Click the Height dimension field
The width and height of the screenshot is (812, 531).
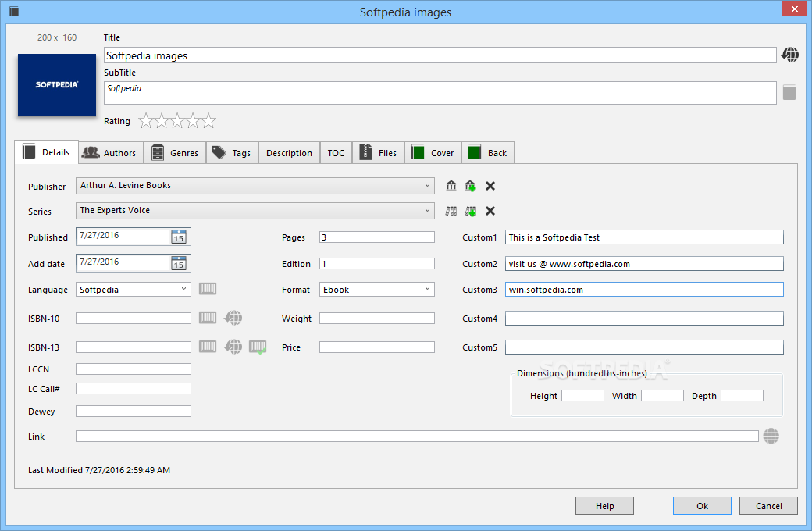coord(582,396)
